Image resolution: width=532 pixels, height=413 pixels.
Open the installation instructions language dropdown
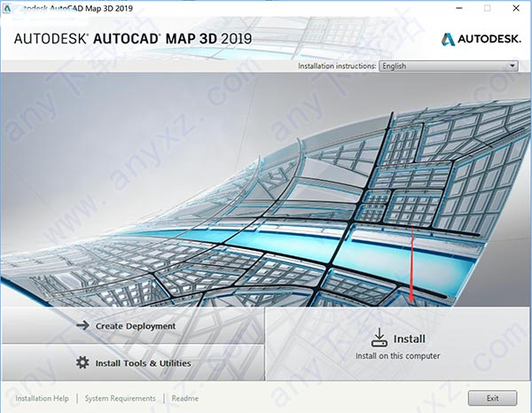click(449, 66)
